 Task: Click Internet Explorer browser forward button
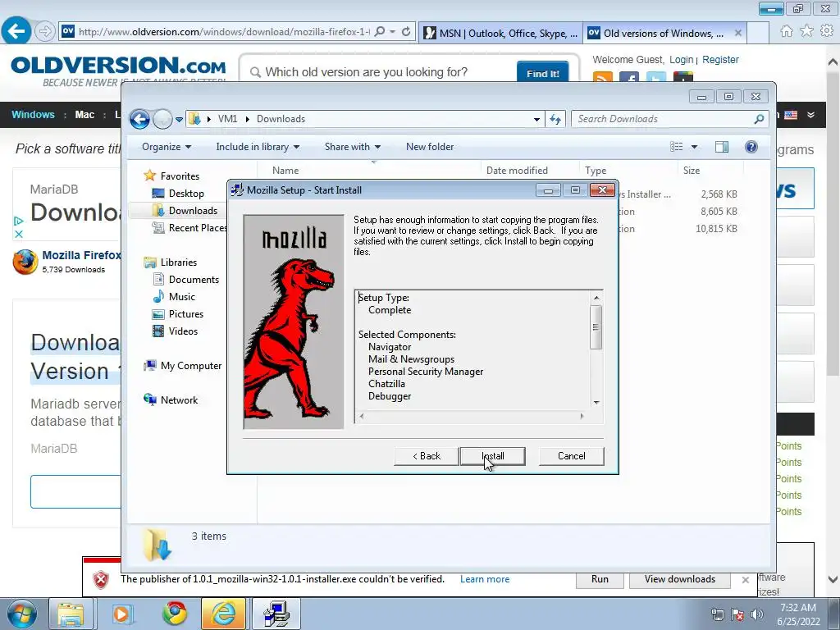[x=45, y=31]
